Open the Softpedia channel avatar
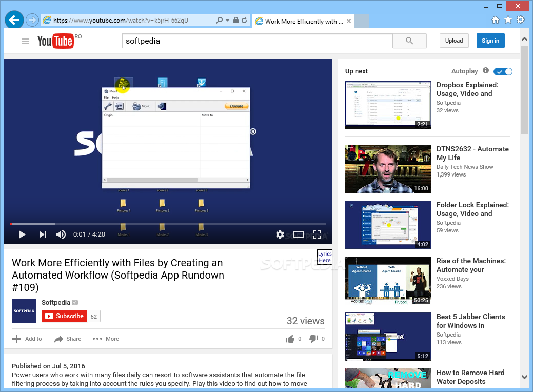533x392 pixels. tap(24, 311)
